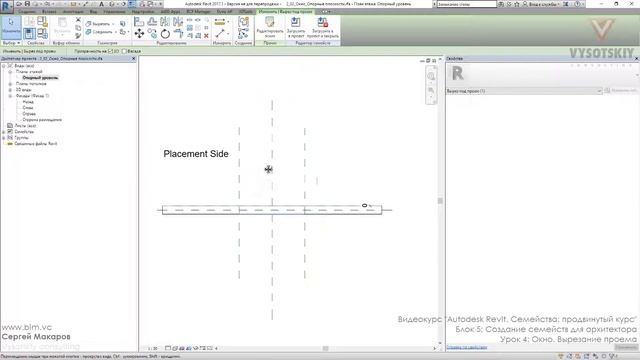
Task: Expand the Группы tree node
Action: (4, 138)
